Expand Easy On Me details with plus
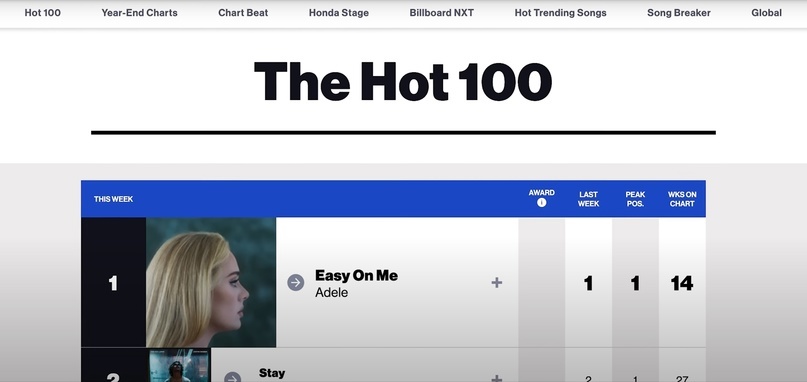Image resolution: width=807 pixels, height=382 pixels. pyautogui.click(x=497, y=283)
